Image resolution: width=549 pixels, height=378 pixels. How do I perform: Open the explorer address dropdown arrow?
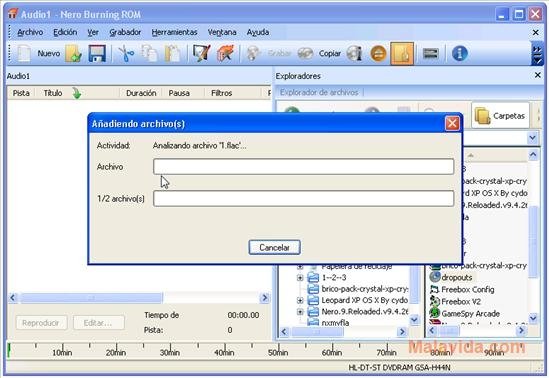[x=533, y=138]
